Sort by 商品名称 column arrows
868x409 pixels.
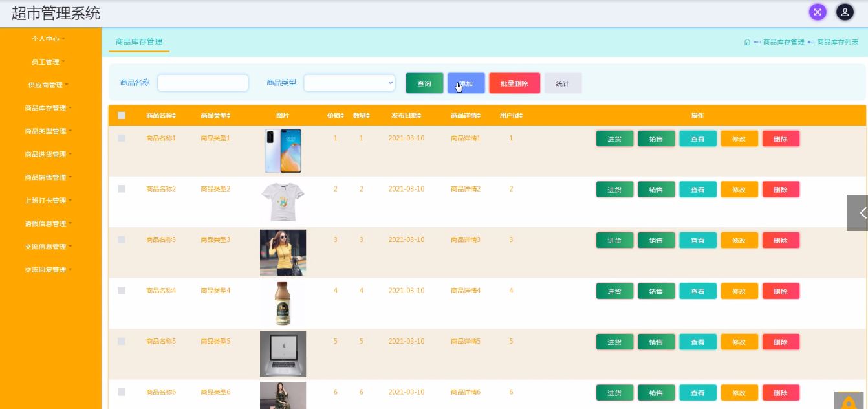click(x=174, y=116)
